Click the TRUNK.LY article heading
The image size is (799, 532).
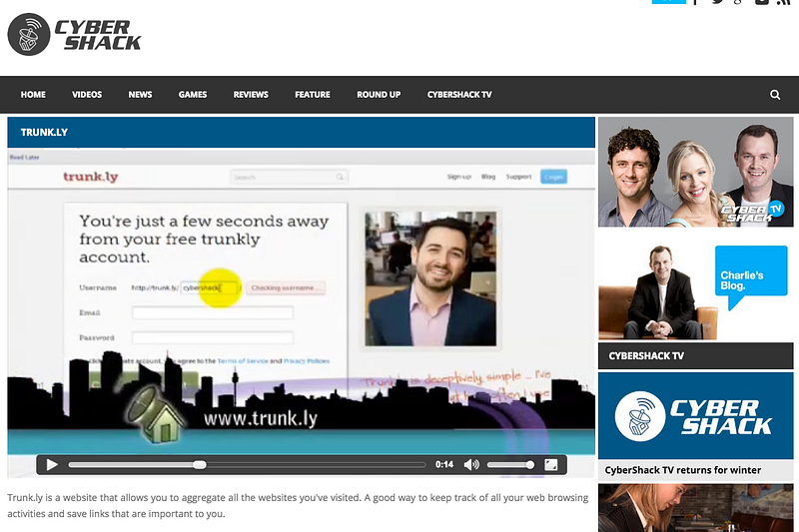tap(44, 133)
